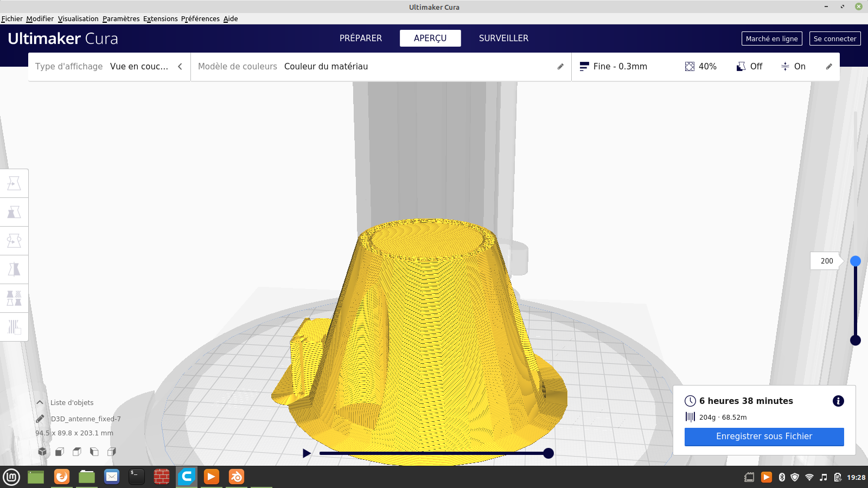
Task: Open print settings via adhesion On indicator
Action: point(793,66)
